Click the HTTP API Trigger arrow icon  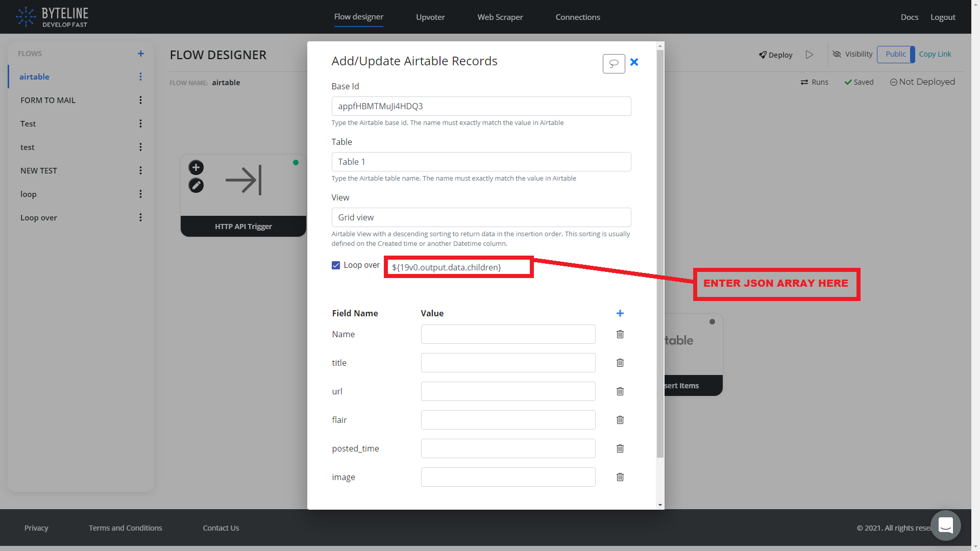pos(243,180)
